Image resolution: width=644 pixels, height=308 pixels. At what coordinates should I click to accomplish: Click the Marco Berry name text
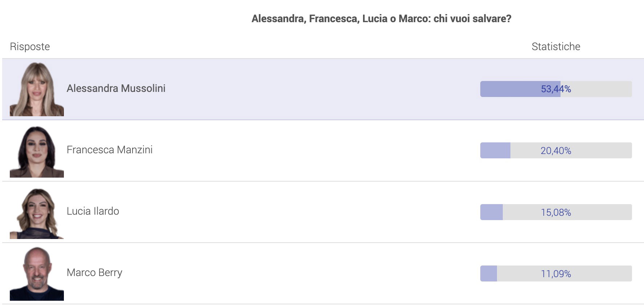coord(94,272)
